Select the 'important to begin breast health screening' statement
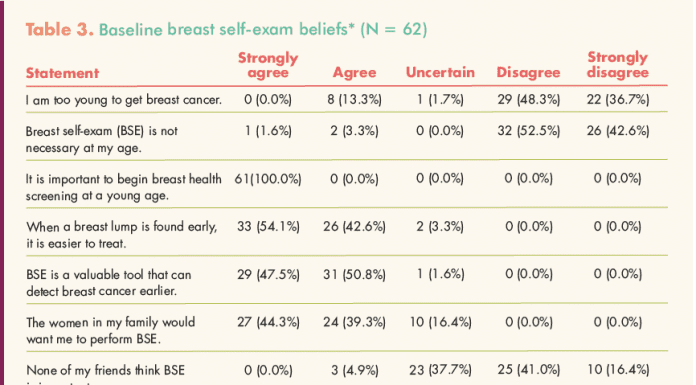This screenshot has height=385, width=696. (123, 187)
